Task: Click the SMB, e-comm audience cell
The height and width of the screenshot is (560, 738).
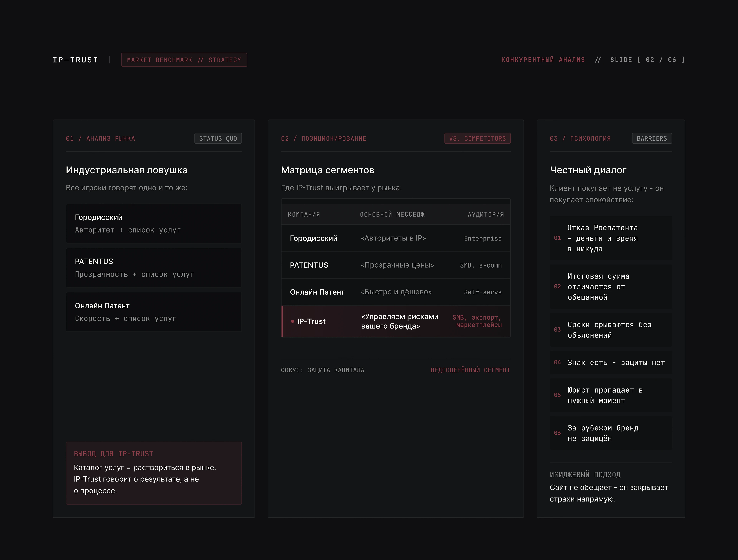Action: 481,265
